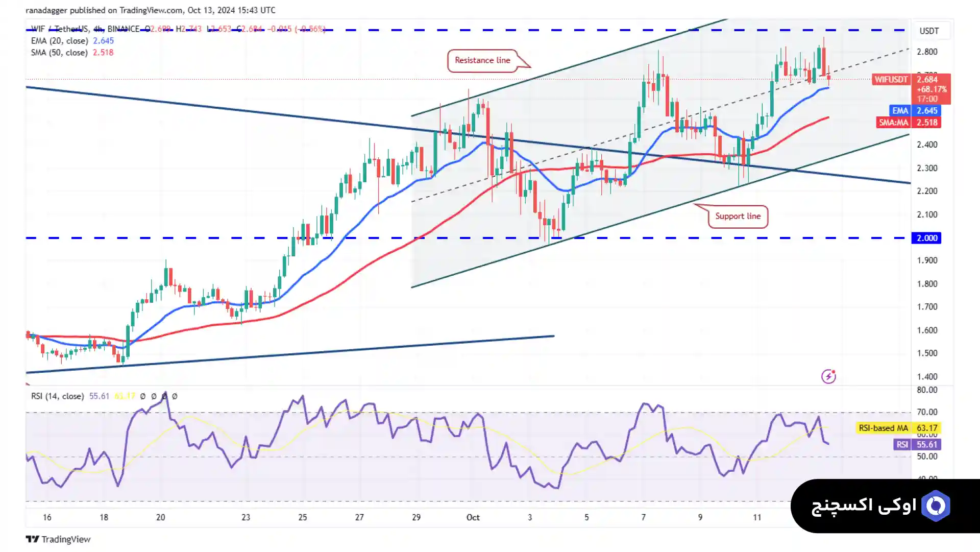The width and height of the screenshot is (980, 552).
Task: Click the USDT currency label on price axis
Action: 929,31
